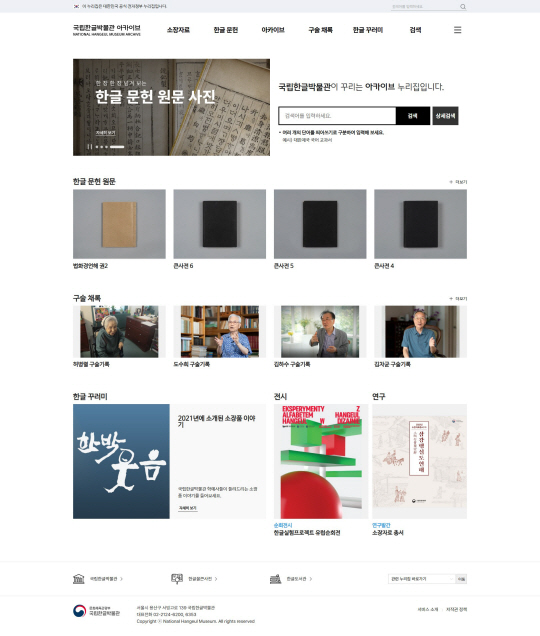Select the first banner slide dot
Screen dimensions: 540x636
coord(97,147)
